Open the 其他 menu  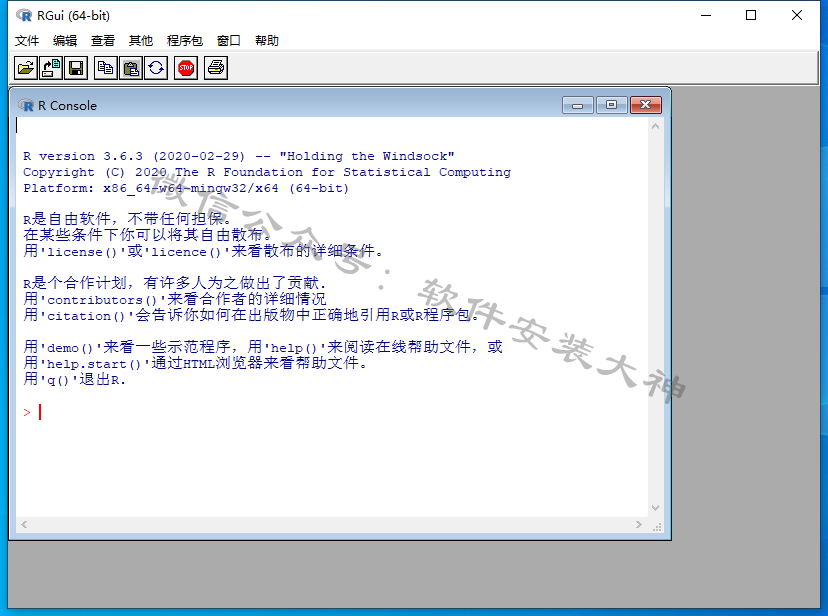[141, 41]
